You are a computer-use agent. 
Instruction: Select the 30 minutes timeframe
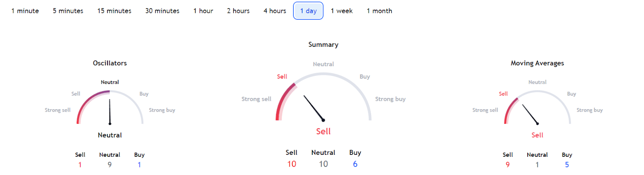(x=162, y=11)
